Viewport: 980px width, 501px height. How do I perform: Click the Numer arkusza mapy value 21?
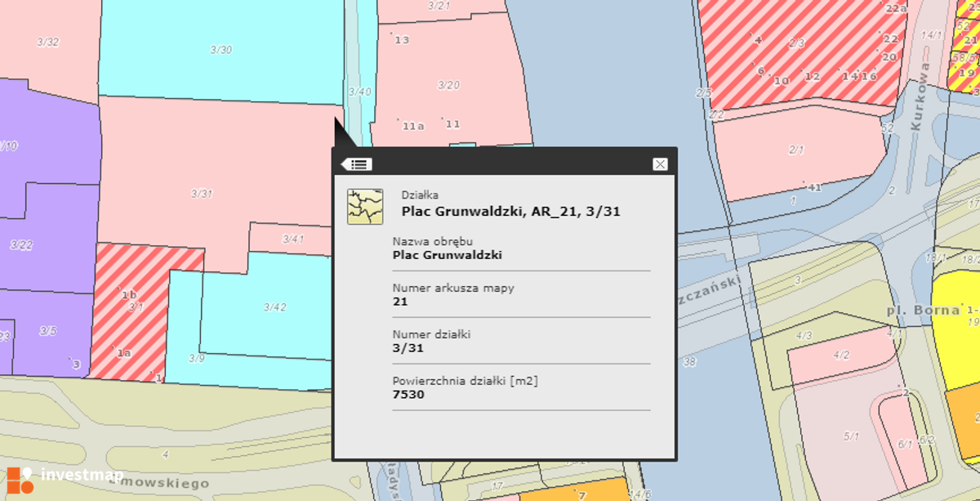click(400, 302)
